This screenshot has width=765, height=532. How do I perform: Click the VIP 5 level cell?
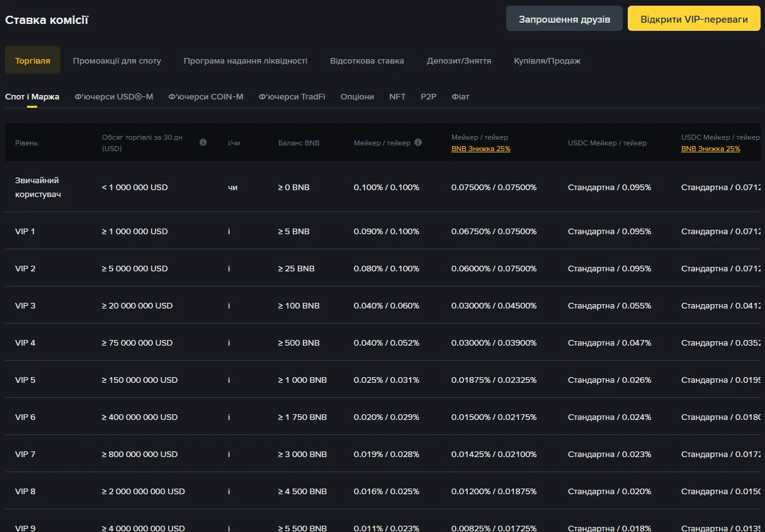(25, 380)
